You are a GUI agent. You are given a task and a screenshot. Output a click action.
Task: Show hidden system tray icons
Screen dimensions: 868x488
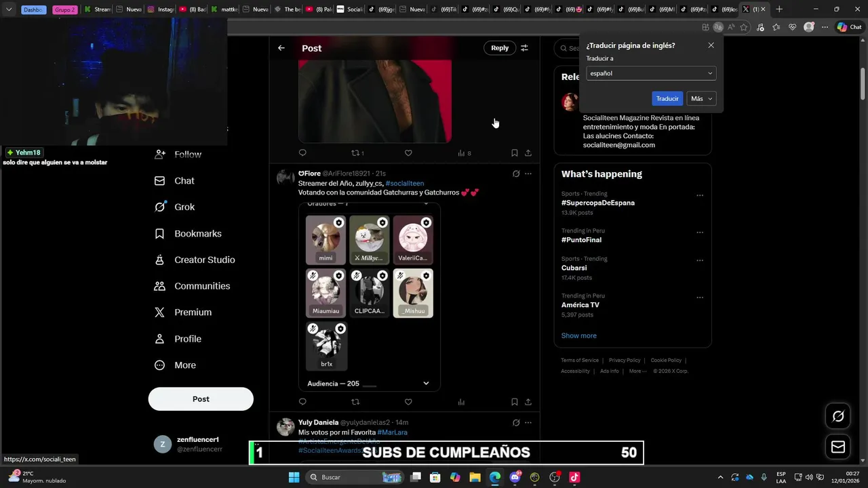pyautogui.click(x=720, y=477)
